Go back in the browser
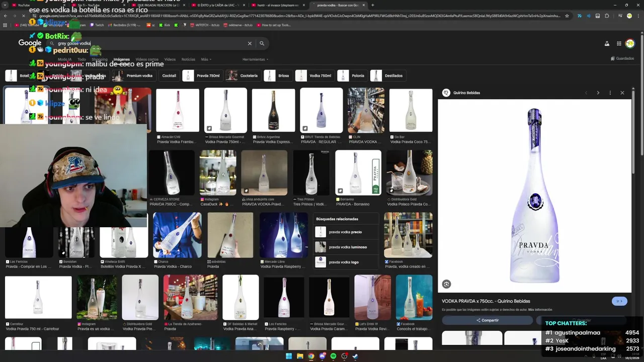The height and width of the screenshot is (362, 644). click(5, 16)
